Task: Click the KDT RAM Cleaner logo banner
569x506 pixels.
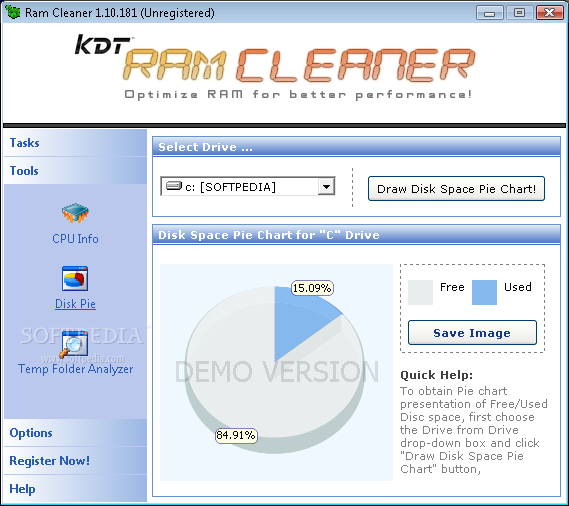Action: pos(275,67)
